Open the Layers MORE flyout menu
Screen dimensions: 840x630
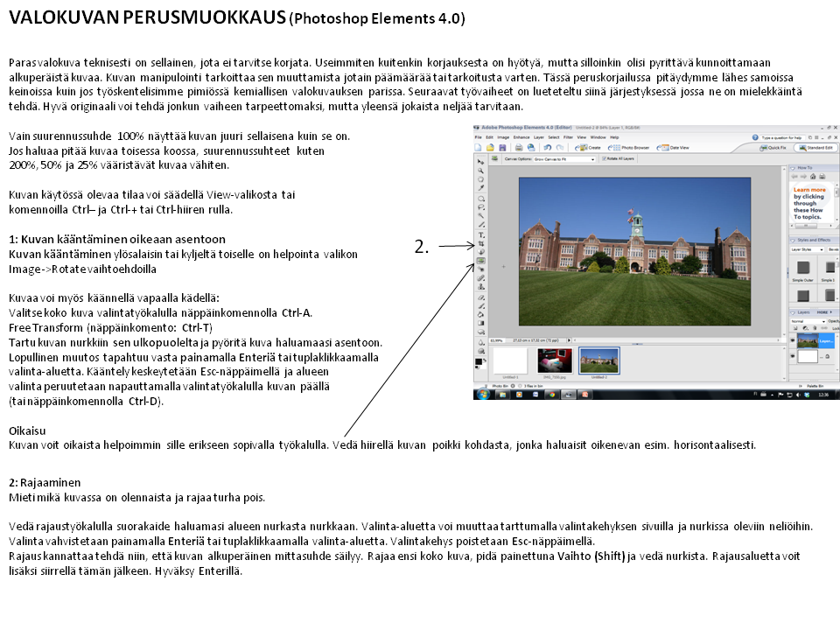pos(824,312)
